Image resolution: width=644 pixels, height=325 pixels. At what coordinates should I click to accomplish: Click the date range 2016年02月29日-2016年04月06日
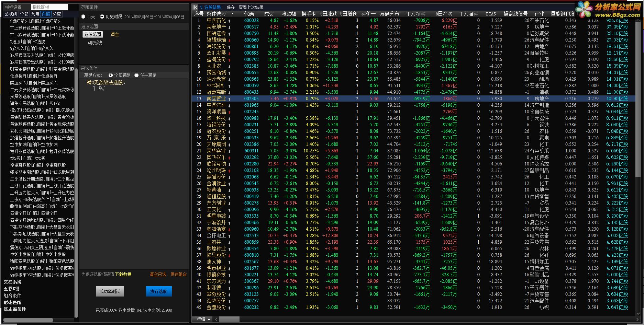154,17
